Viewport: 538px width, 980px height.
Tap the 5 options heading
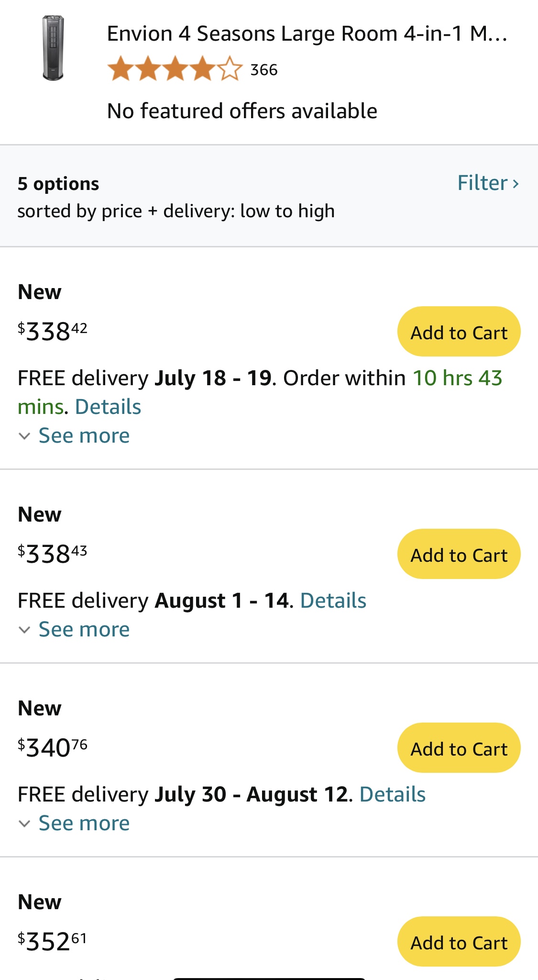tap(58, 184)
